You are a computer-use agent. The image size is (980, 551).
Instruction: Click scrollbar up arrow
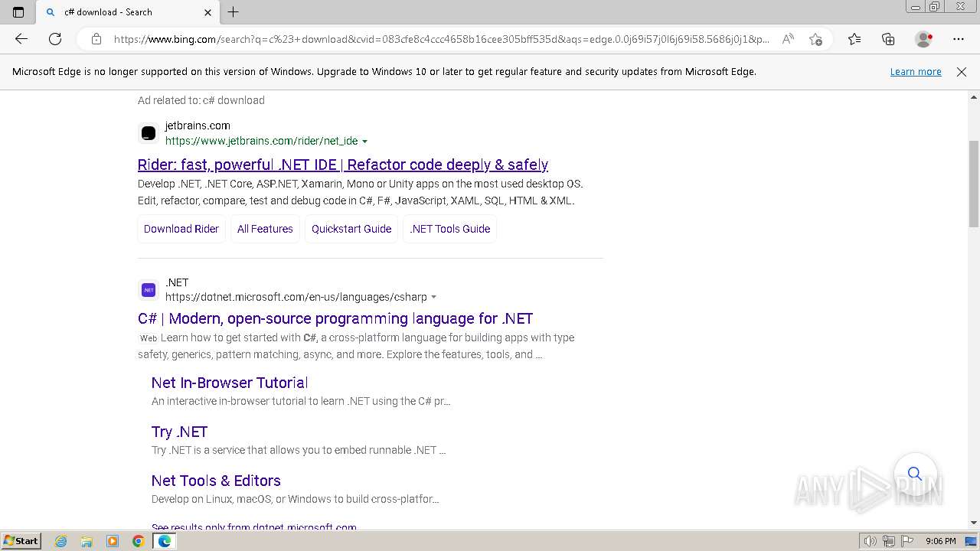pos(974,97)
